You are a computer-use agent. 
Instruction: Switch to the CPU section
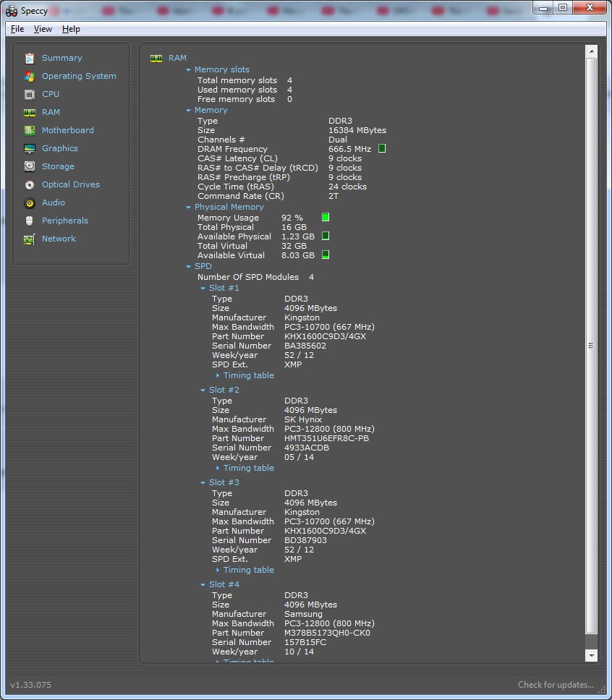51,94
